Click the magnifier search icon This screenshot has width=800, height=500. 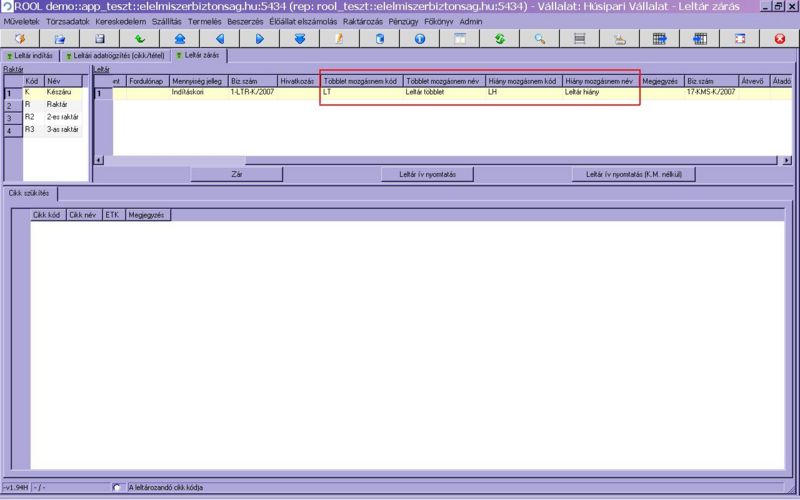(x=540, y=39)
